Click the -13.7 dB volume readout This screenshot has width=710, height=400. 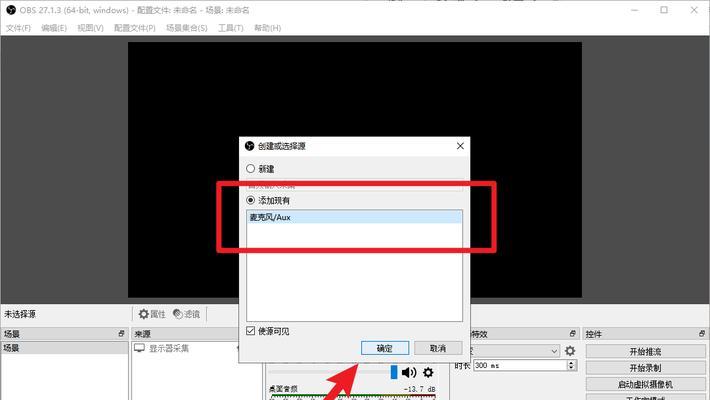419,389
